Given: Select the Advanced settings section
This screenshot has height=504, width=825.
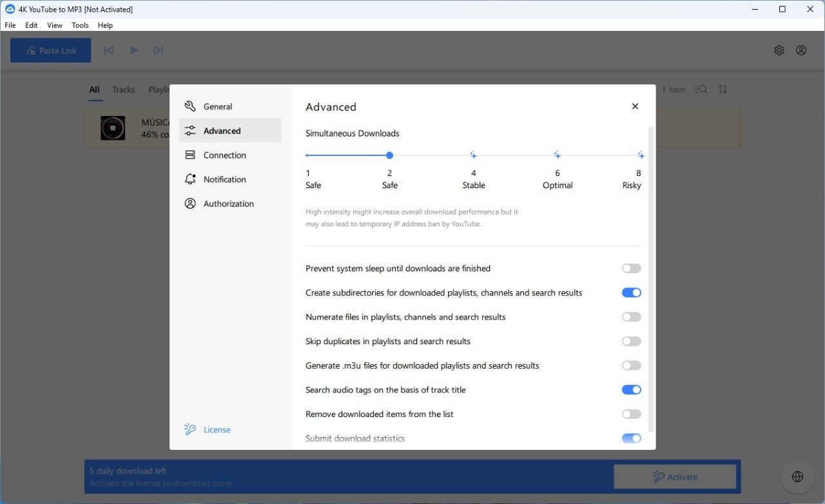Looking at the screenshot, I should [230, 131].
